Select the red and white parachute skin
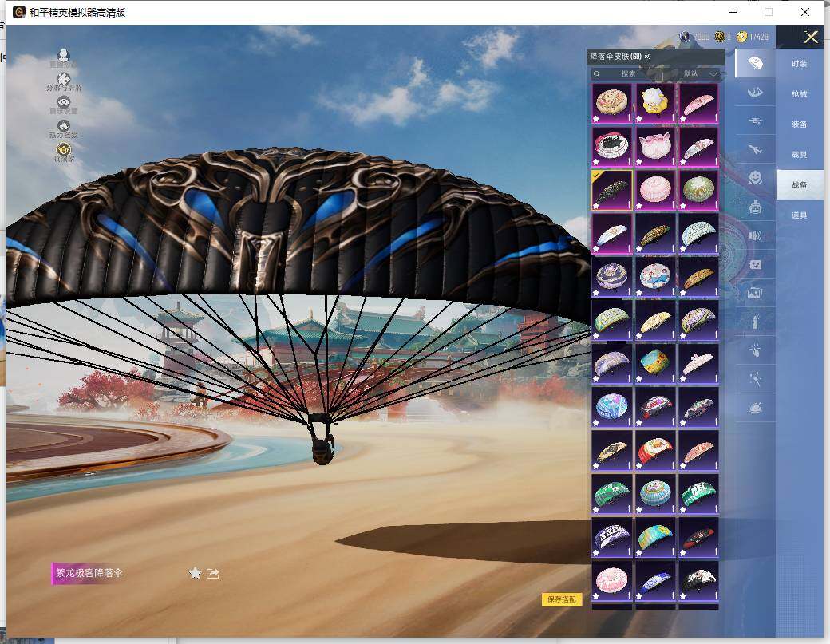 [x=655, y=450]
